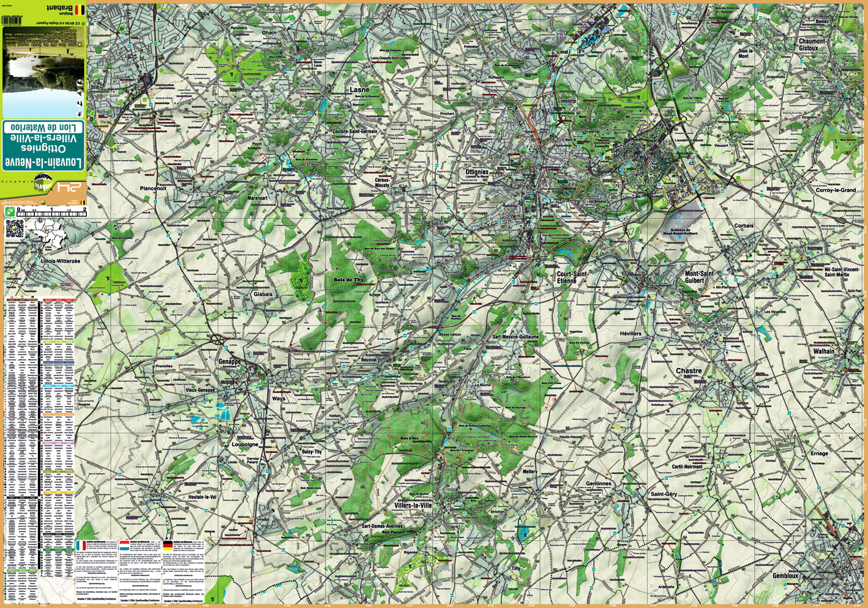Click the large map number 24
The width and height of the screenshot is (868, 608).
tap(69, 188)
